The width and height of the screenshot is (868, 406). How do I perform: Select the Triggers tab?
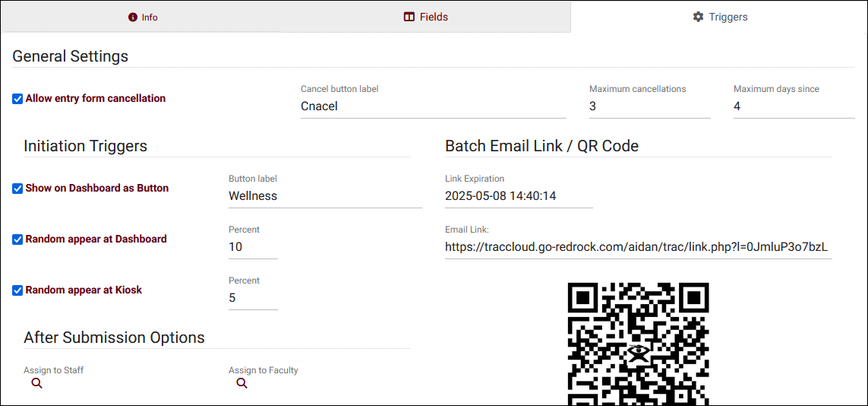click(x=719, y=17)
